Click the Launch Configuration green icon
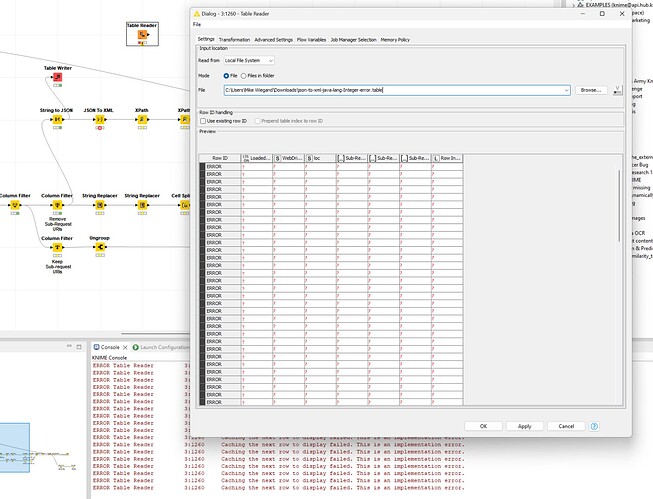The width and height of the screenshot is (653, 499). (x=135, y=347)
